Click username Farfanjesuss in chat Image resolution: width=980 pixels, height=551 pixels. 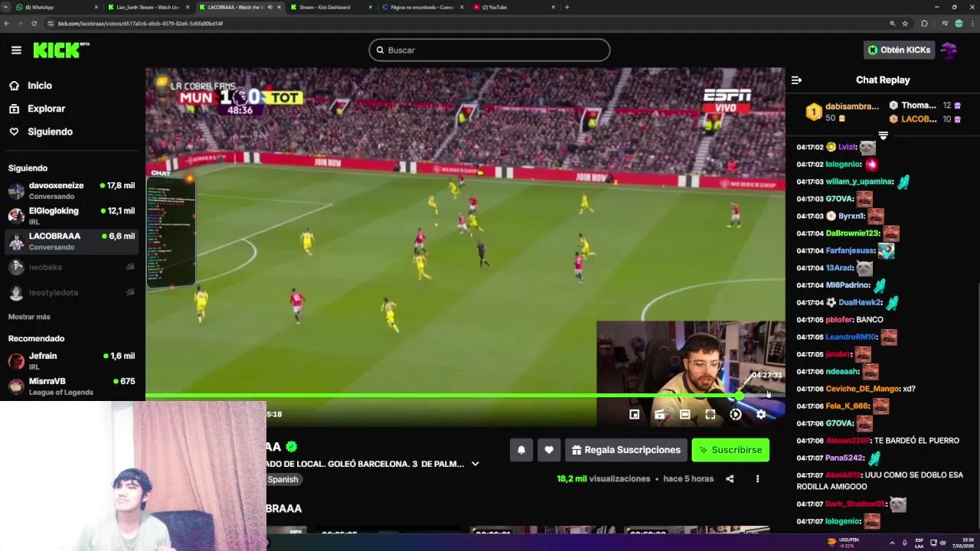[x=850, y=250]
